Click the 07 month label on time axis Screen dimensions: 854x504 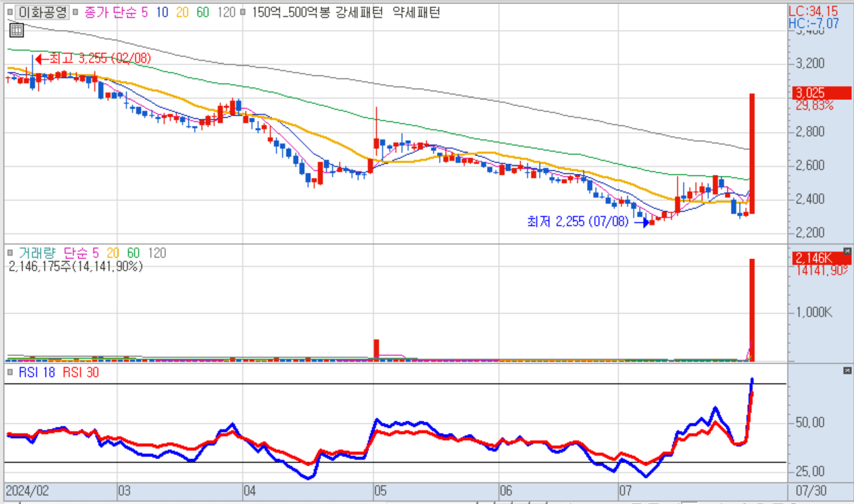627,490
